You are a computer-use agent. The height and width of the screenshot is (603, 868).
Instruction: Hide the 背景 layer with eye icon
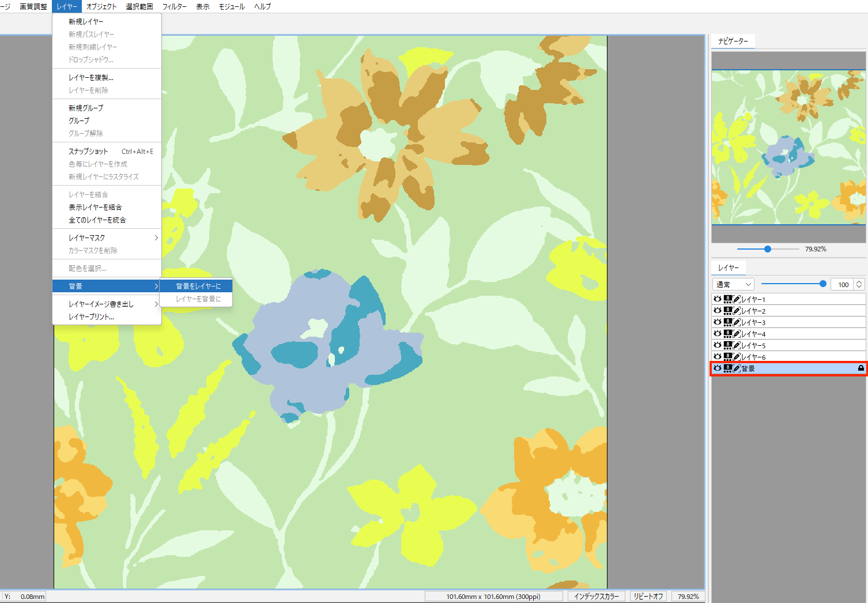tap(718, 368)
